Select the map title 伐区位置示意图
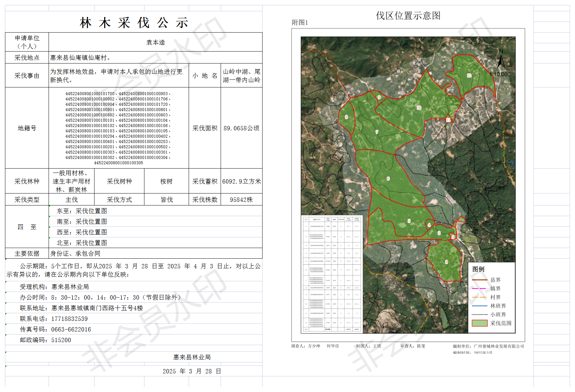This screenshot has width=575, height=392. pos(408,16)
